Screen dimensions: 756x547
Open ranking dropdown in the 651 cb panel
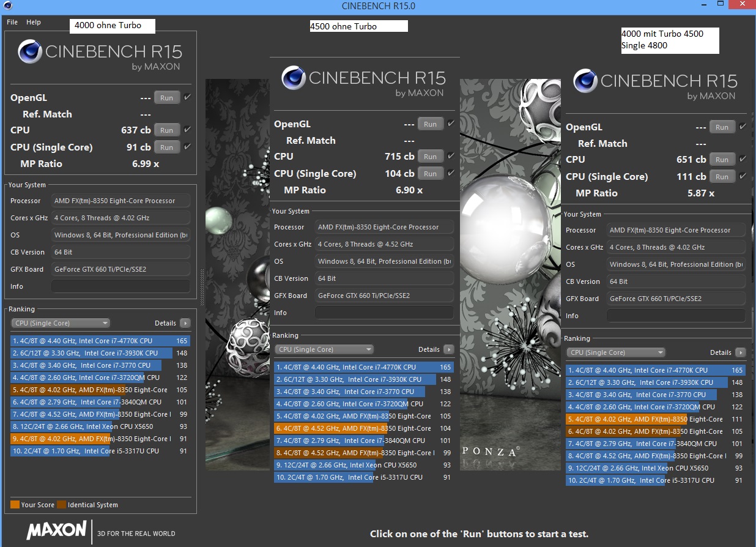616,352
